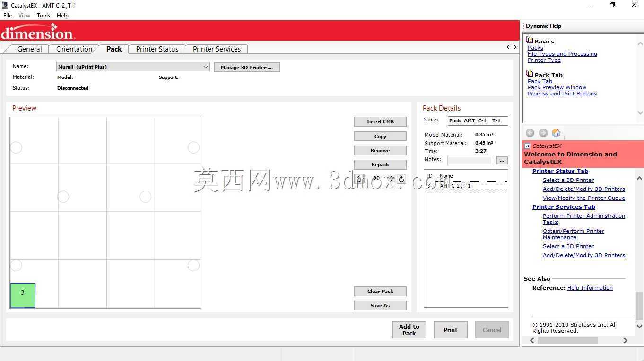
Task: Switch to the Printer Status tab
Action: pos(157,49)
